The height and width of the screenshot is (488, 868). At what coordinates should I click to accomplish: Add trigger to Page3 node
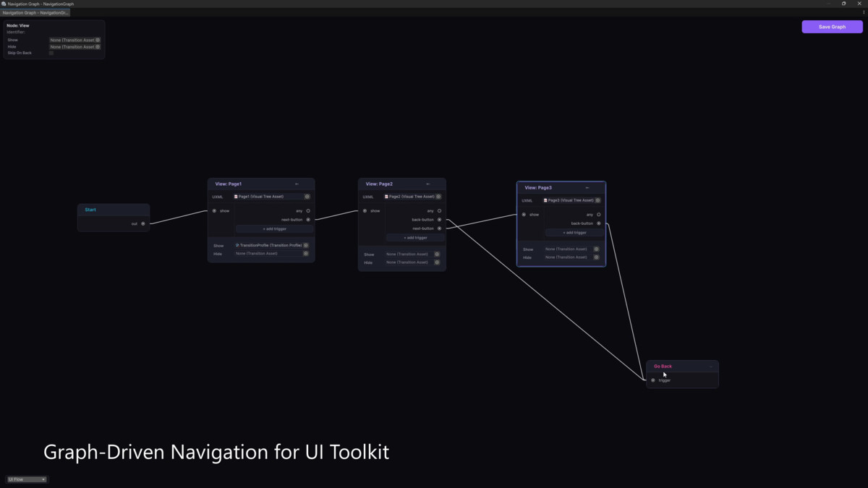[x=575, y=232]
